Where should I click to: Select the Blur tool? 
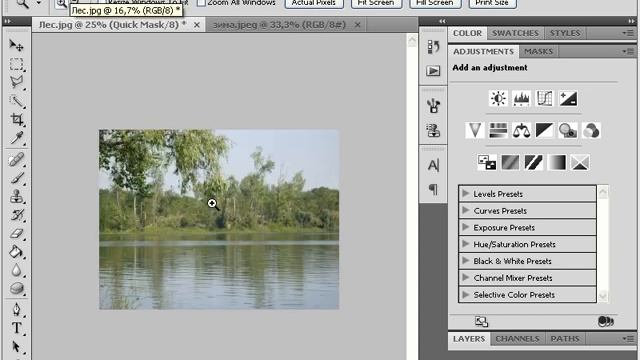[16, 270]
